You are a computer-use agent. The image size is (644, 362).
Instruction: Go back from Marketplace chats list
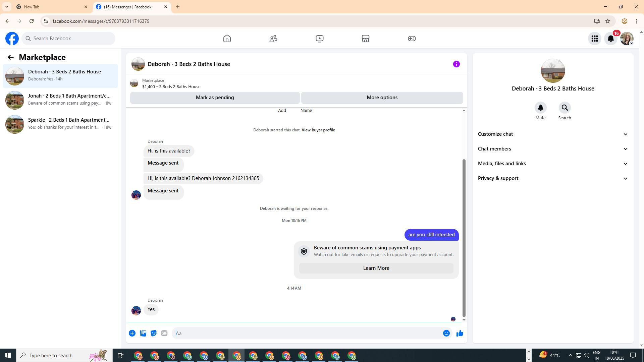pyautogui.click(x=11, y=57)
